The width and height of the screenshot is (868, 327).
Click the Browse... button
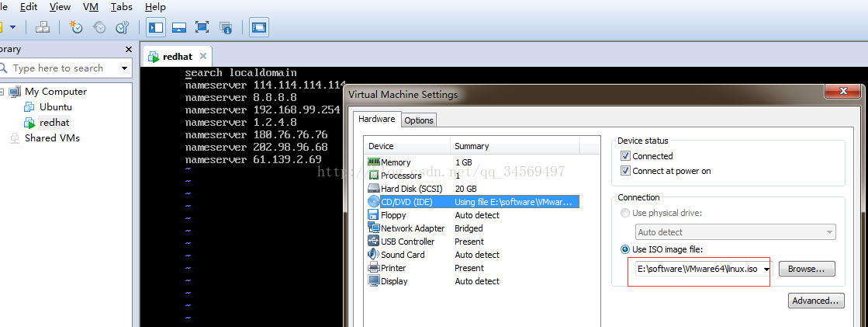[x=807, y=270]
